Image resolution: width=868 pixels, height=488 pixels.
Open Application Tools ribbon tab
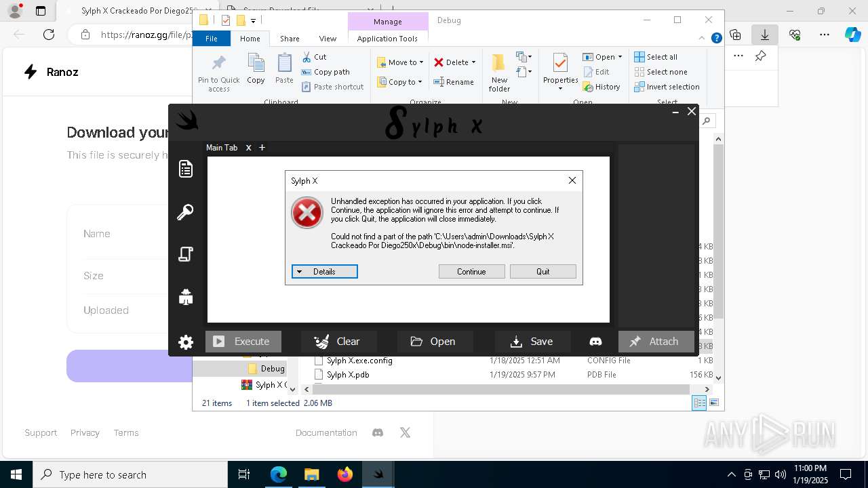coord(387,39)
